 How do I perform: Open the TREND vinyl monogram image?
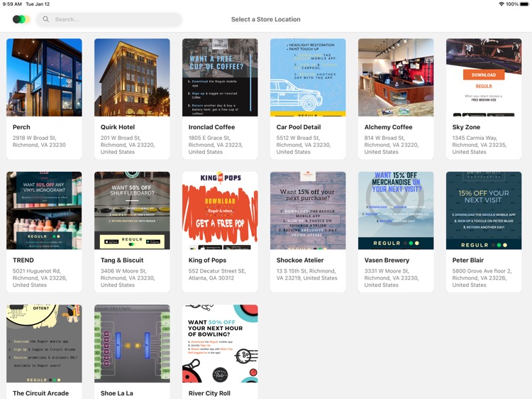click(x=44, y=211)
